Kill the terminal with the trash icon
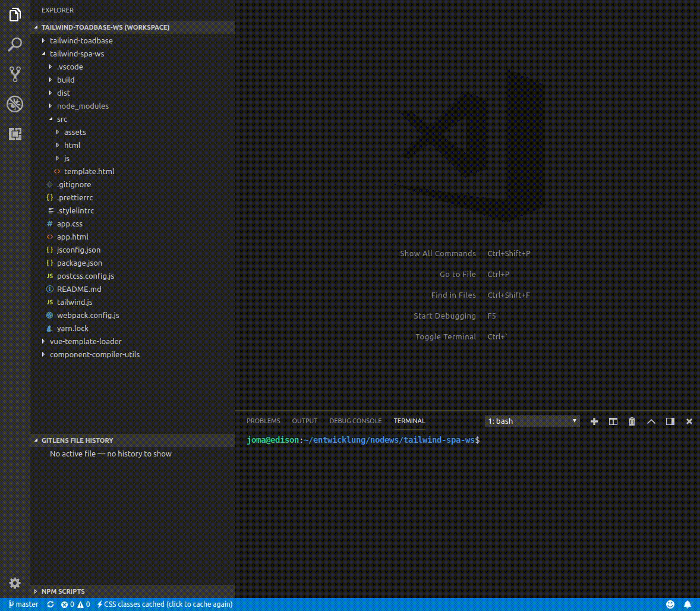 click(x=632, y=421)
